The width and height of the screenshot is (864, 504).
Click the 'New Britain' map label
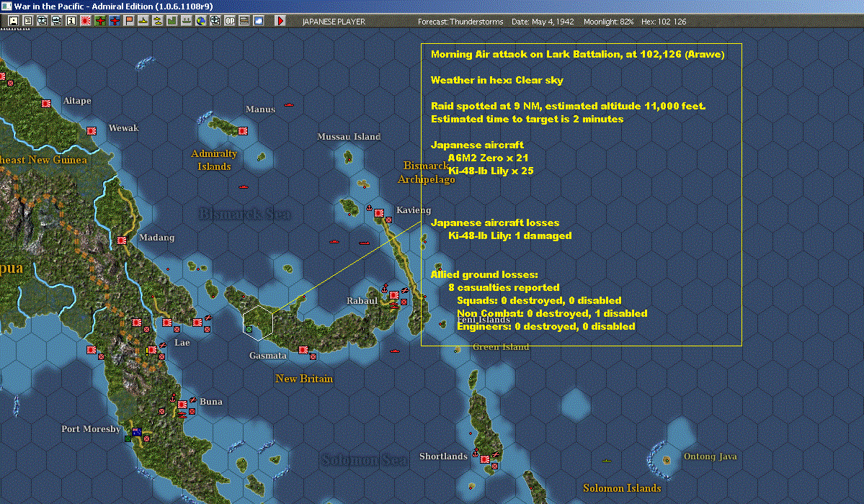303,379
